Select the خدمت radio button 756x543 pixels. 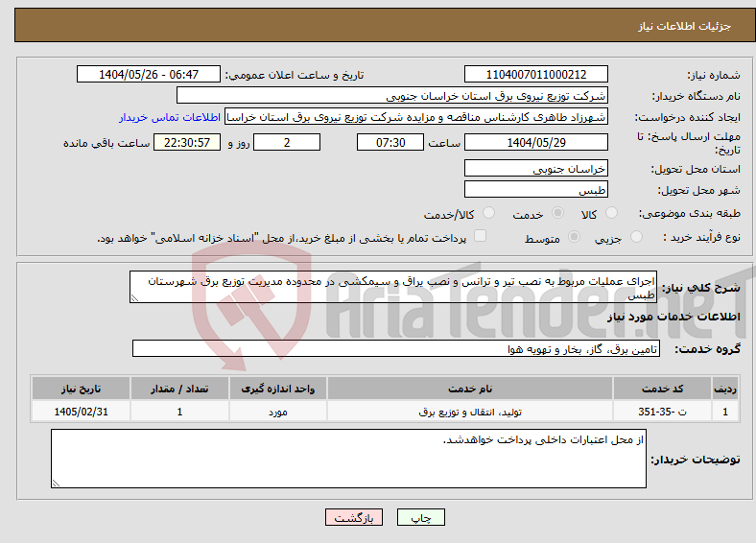(557, 213)
